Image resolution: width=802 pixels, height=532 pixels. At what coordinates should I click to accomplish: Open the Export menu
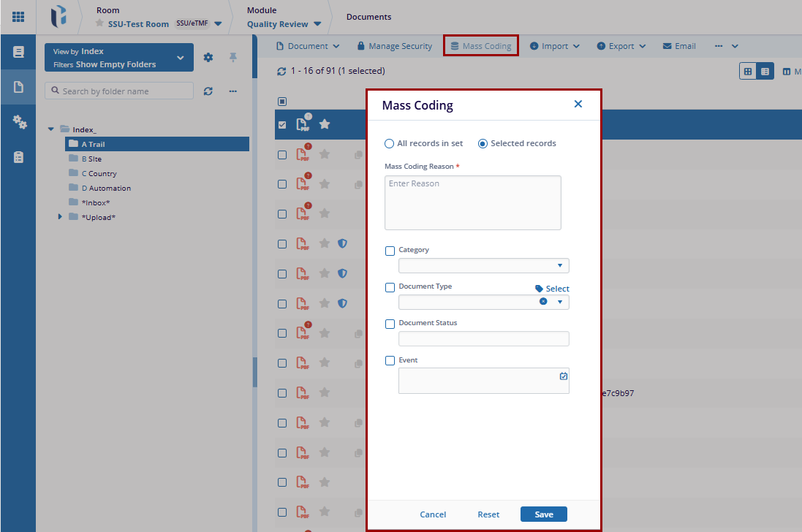click(x=621, y=46)
